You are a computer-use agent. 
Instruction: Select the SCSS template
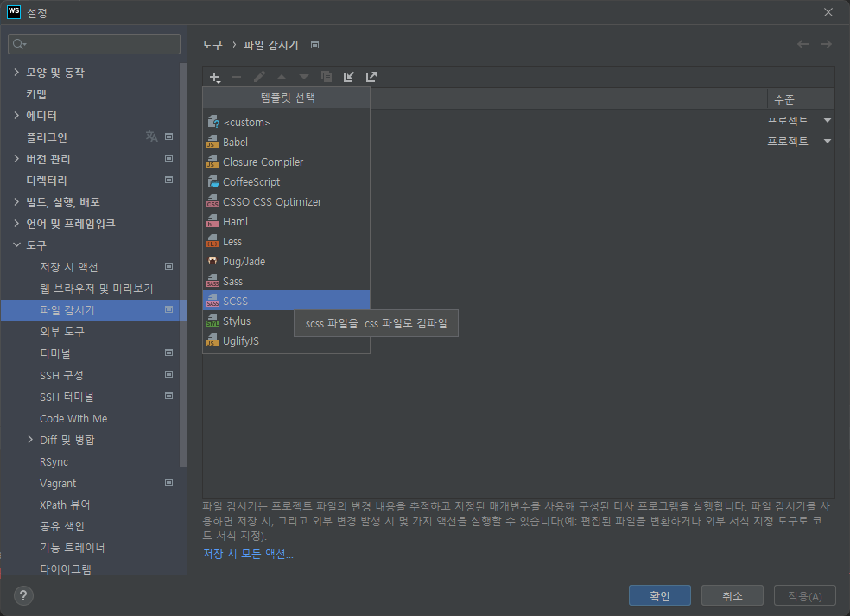(286, 301)
